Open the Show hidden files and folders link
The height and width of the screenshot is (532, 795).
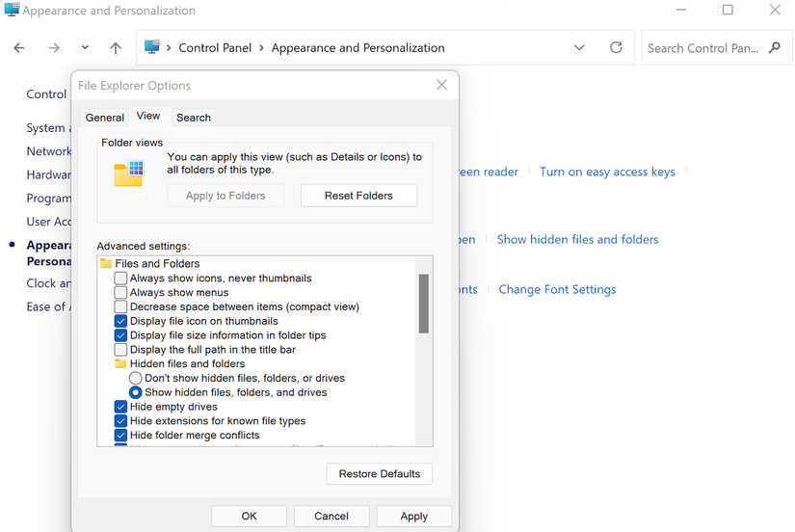[x=577, y=239]
